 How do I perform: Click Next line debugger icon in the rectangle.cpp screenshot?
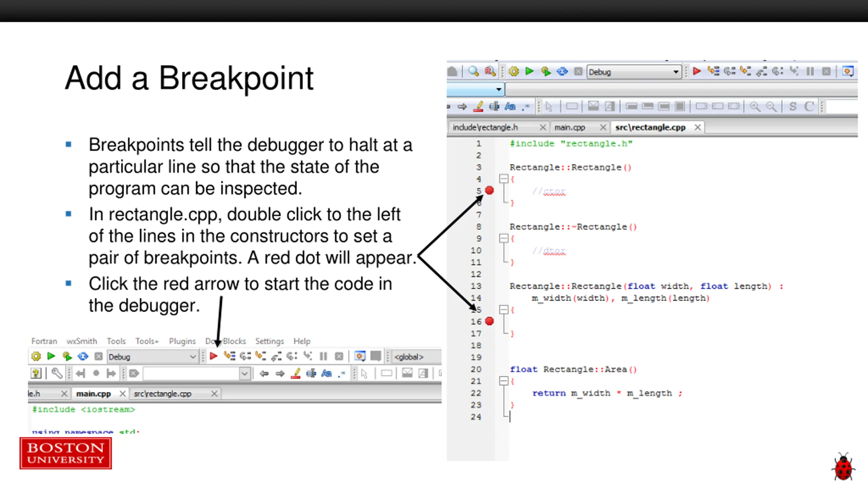click(729, 71)
